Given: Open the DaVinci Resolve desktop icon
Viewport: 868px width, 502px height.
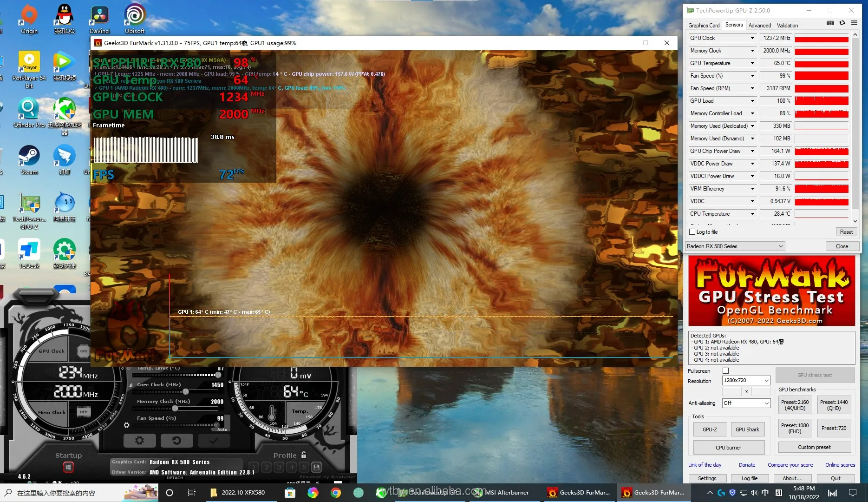Looking at the screenshot, I should tap(100, 19).
